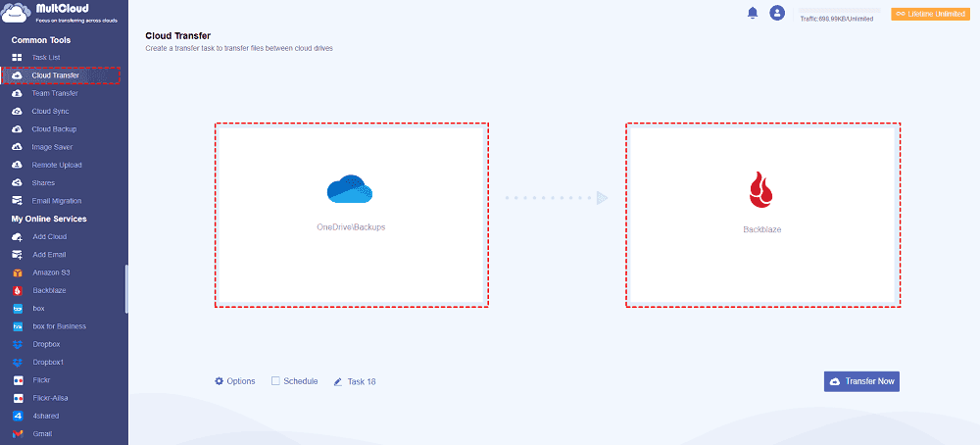Click the Image Saver icon

pyautogui.click(x=18, y=147)
